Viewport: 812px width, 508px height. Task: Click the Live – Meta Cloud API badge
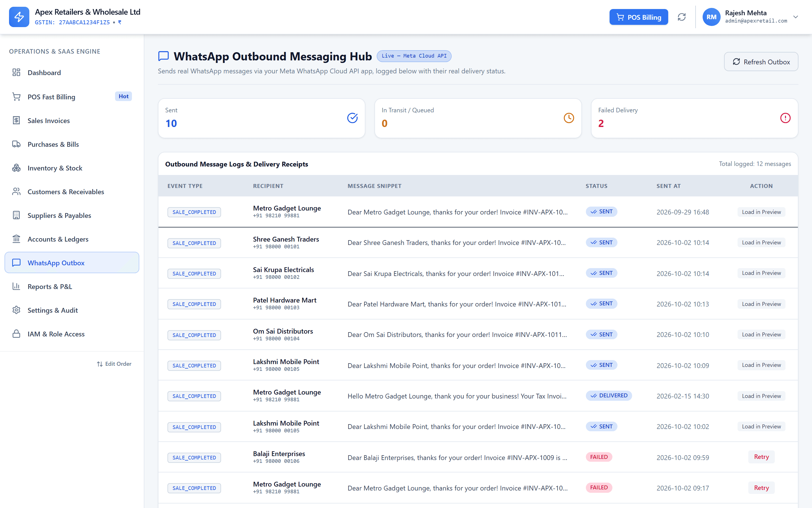click(x=414, y=56)
